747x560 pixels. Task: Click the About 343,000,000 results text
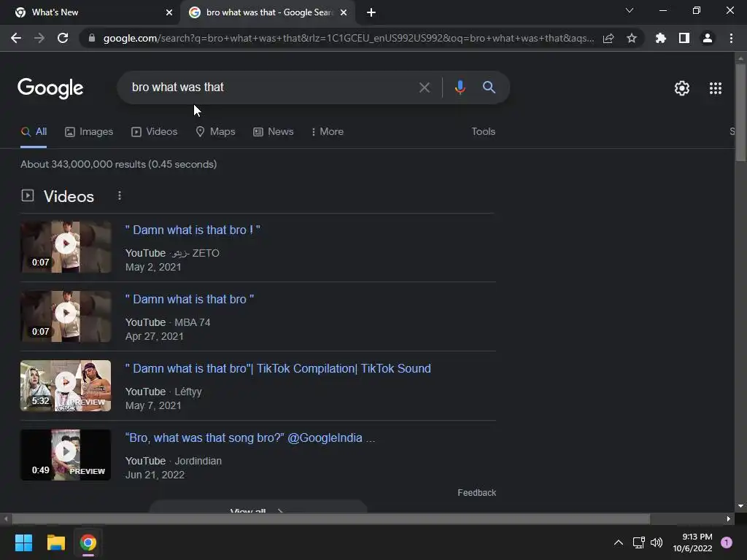click(x=119, y=164)
